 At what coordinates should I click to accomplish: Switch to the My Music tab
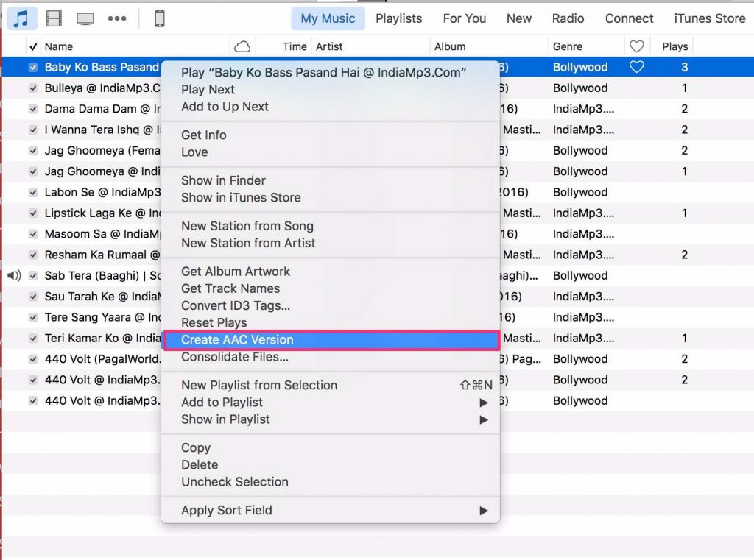328,18
